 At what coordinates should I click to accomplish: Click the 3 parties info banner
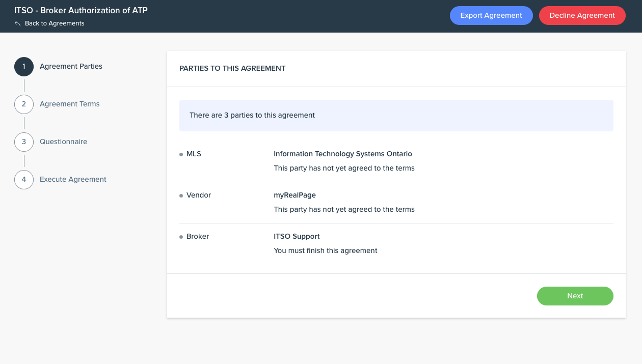tap(396, 116)
